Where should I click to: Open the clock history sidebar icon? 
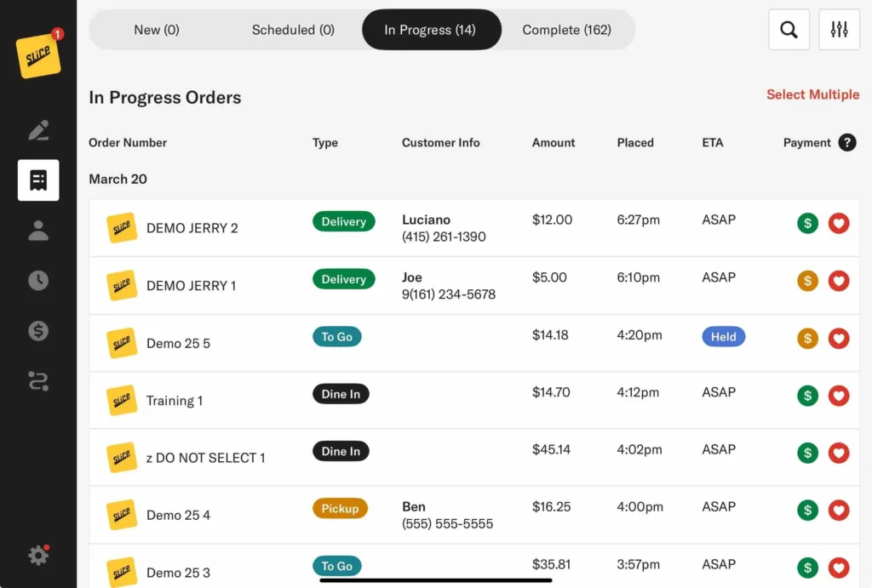point(38,281)
